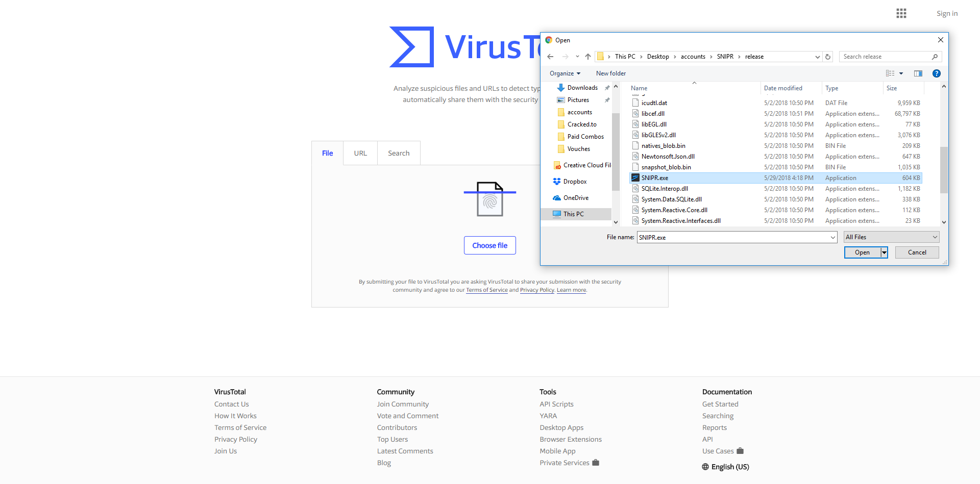Switch to the Search tab
The width and height of the screenshot is (980, 484).
tap(399, 153)
